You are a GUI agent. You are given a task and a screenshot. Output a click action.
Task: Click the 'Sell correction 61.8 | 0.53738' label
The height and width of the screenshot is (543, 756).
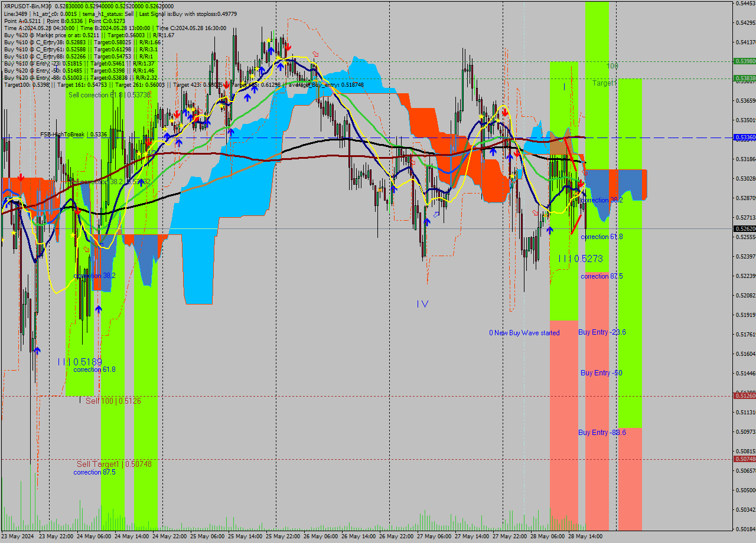pyautogui.click(x=109, y=95)
